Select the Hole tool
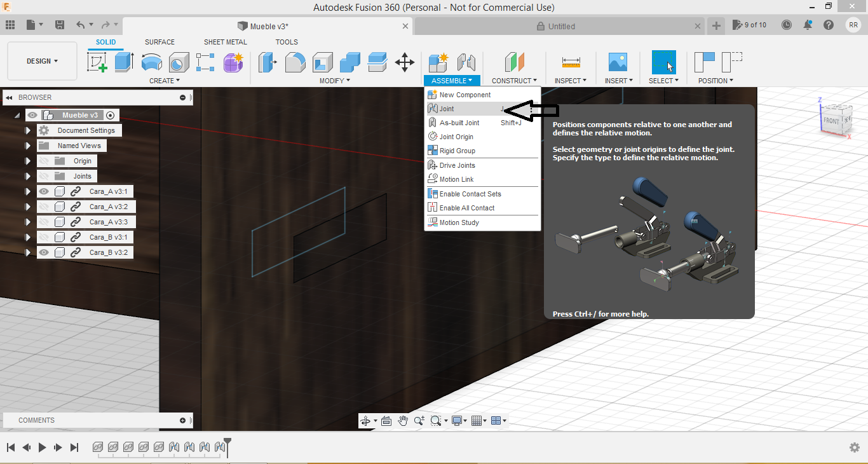 pyautogui.click(x=179, y=62)
